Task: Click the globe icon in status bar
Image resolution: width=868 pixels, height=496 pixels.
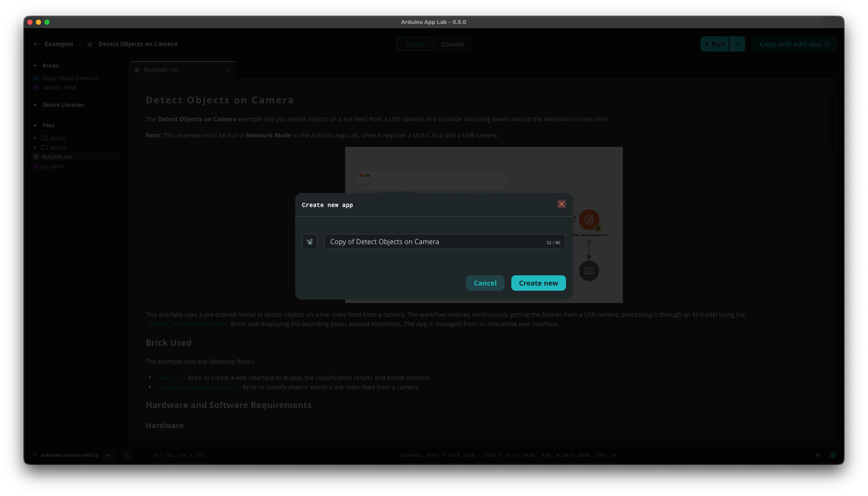Action: point(833,455)
